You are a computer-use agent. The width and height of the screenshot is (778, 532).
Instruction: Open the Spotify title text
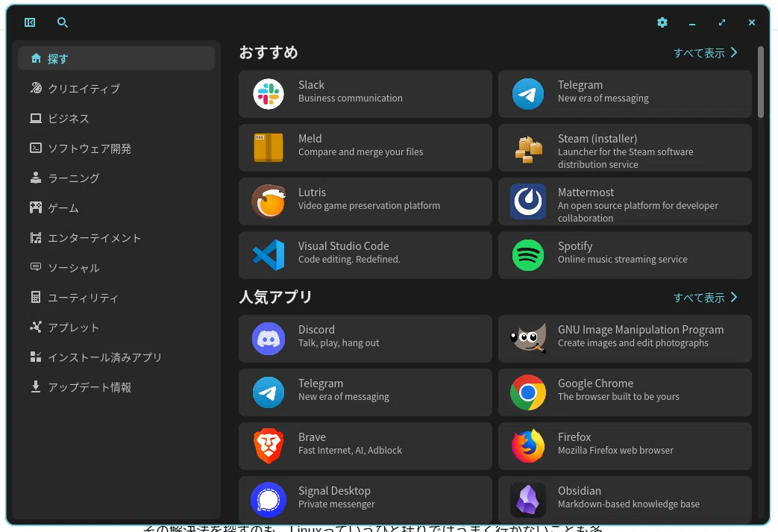coord(574,247)
